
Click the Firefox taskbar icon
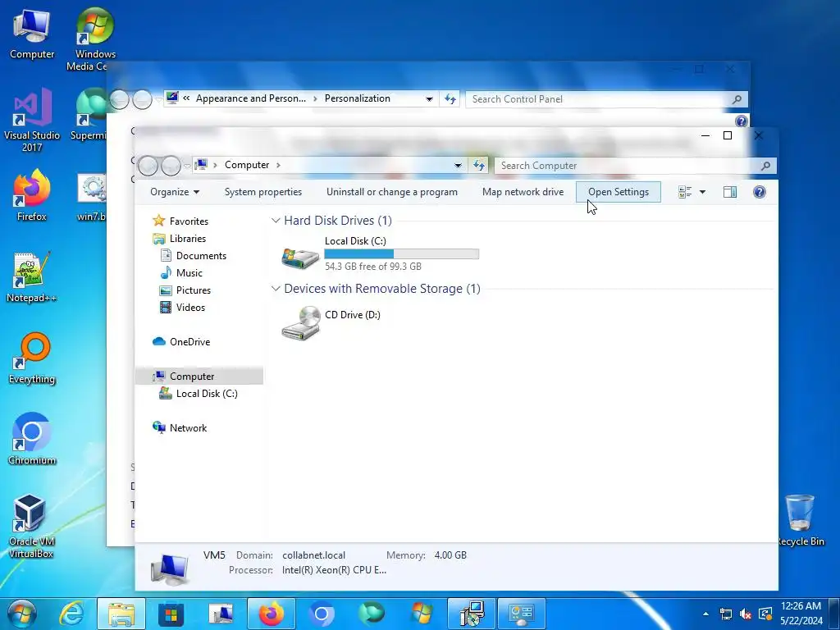pyautogui.click(x=271, y=614)
